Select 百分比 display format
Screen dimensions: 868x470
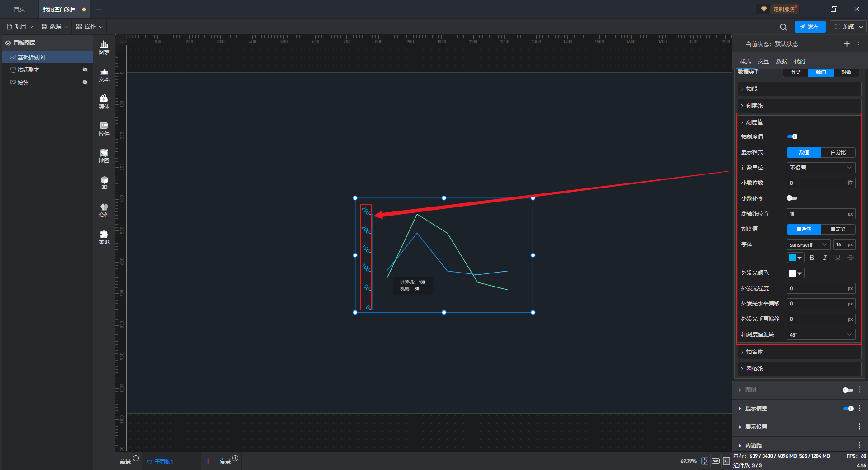pyautogui.click(x=838, y=152)
